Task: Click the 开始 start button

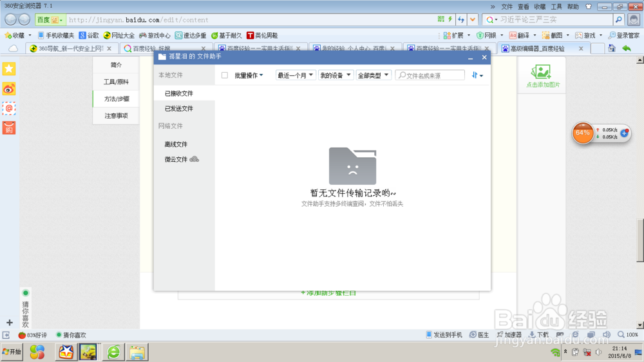Action: (x=12, y=352)
